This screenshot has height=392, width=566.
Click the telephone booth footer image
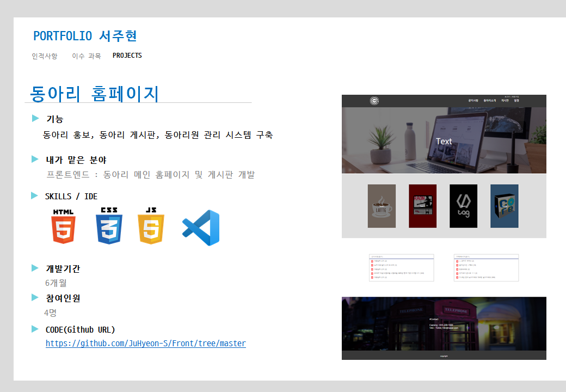click(444, 324)
